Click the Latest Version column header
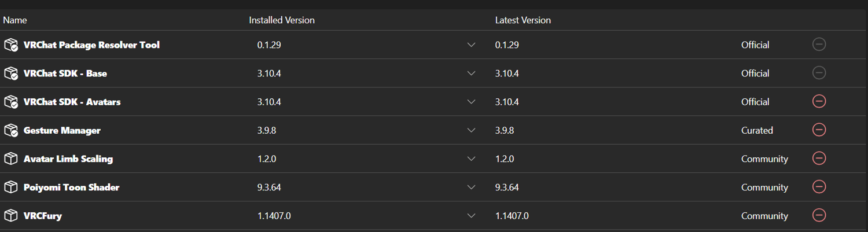 tap(523, 20)
